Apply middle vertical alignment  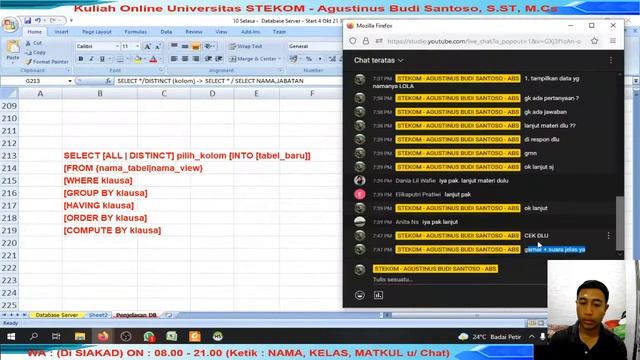point(185,47)
